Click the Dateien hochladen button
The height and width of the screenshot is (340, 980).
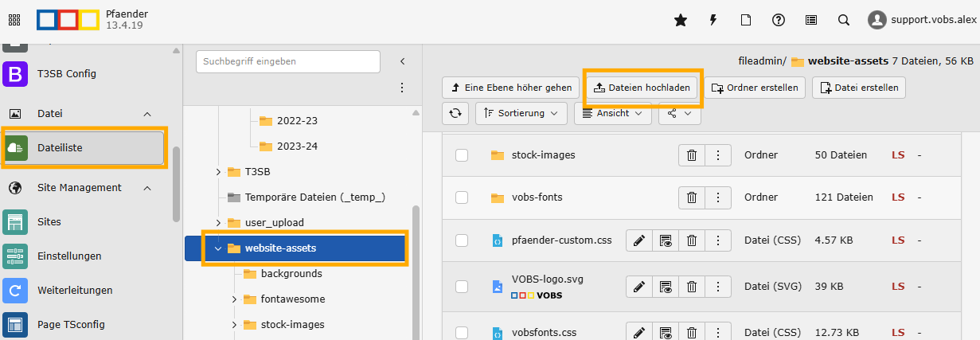(642, 88)
